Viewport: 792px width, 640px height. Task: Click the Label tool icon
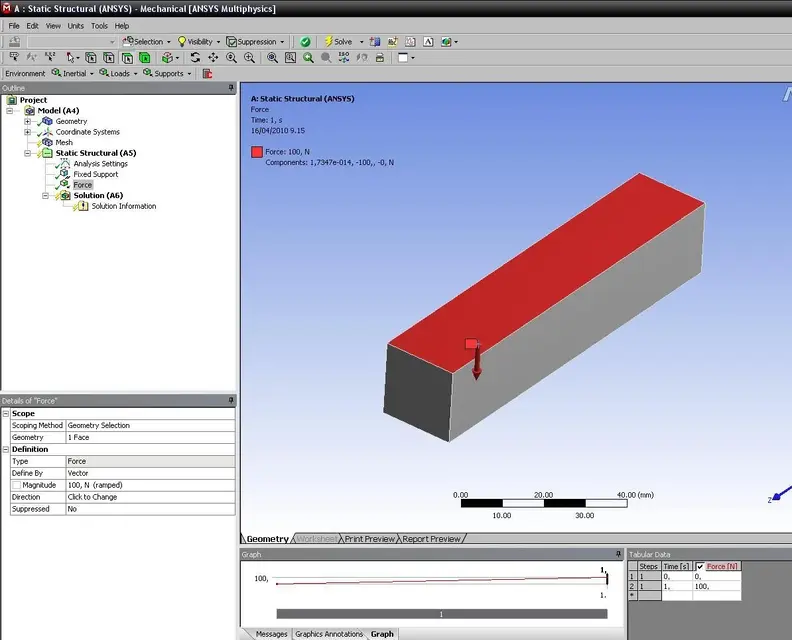click(14, 57)
